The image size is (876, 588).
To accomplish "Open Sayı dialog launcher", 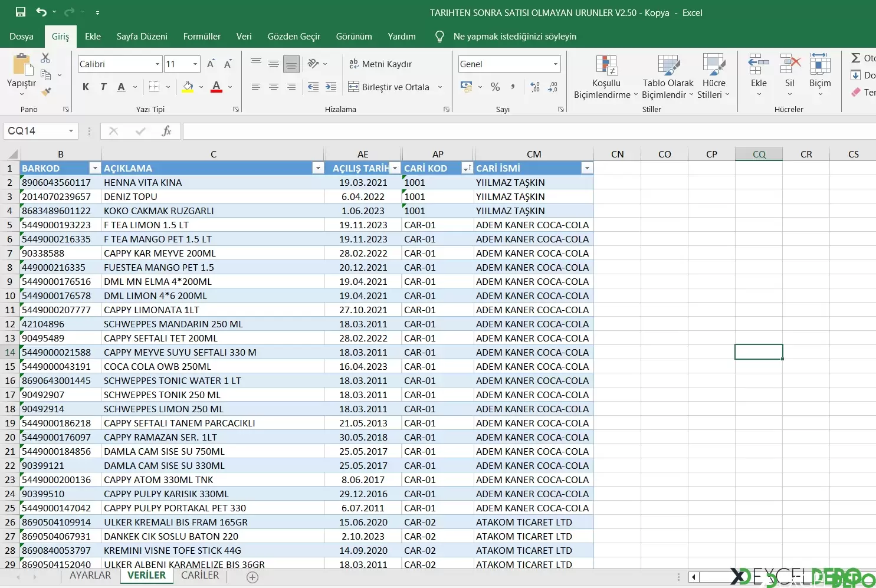I will (x=560, y=109).
